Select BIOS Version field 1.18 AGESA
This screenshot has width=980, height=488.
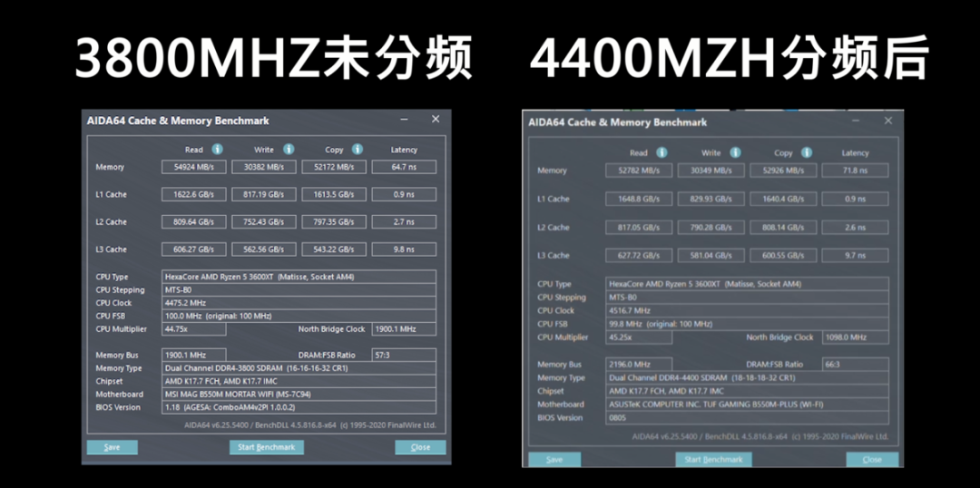pyautogui.click(x=299, y=407)
